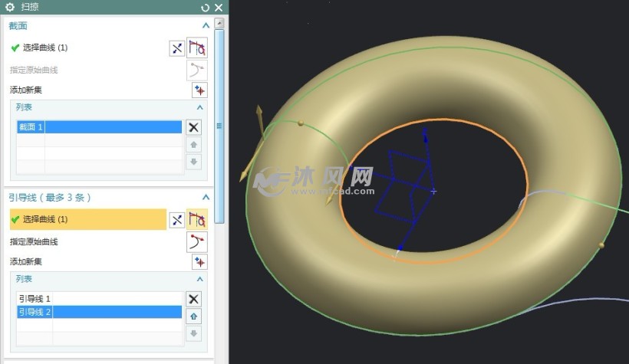
Task: Click the 截面 指定原始曲线 icon
Action: pos(197,71)
